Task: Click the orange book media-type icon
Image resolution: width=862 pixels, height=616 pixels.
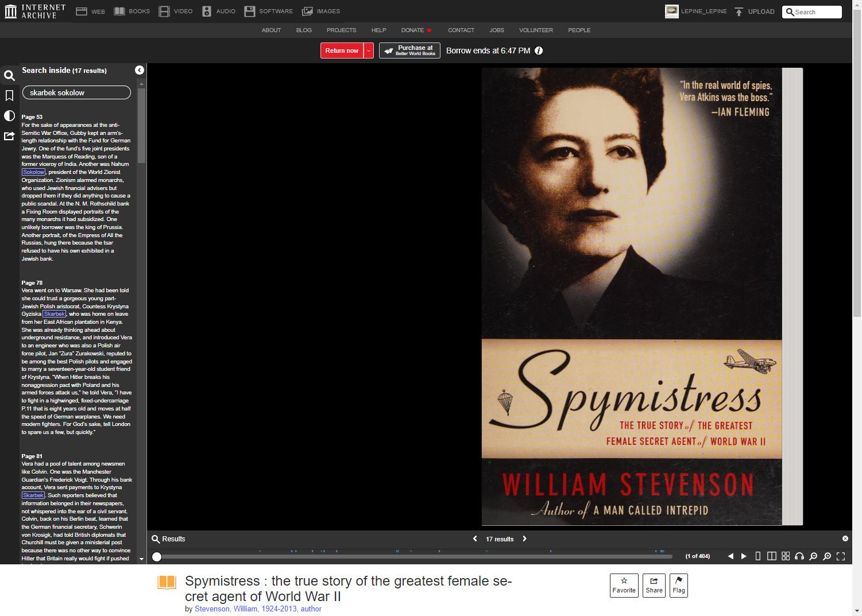Action: coord(167,583)
